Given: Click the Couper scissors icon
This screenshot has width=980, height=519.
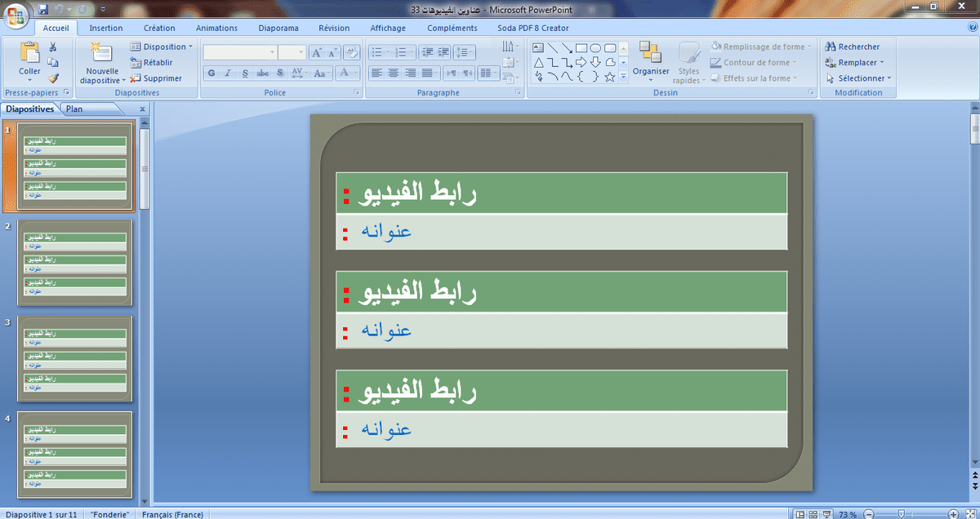Looking at the screenshot, I should coord(53,47).
